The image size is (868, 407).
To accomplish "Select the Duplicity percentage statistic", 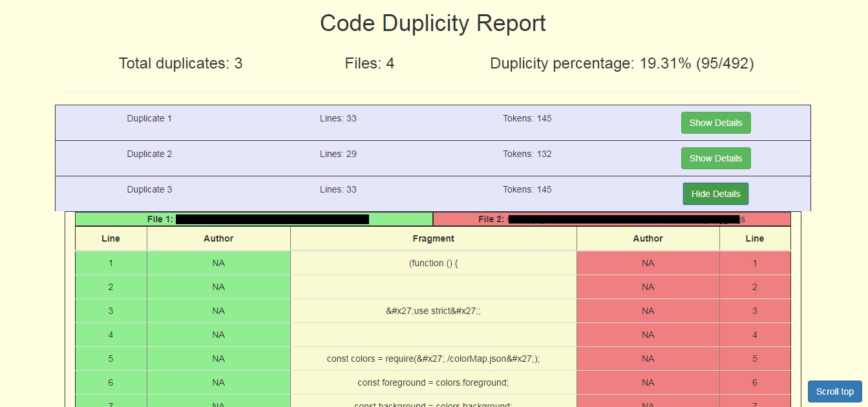I will click(622, 63).
